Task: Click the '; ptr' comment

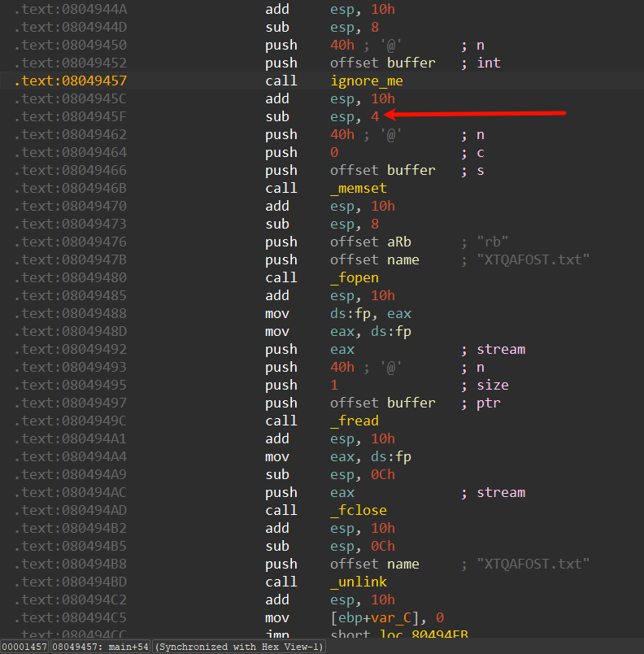Action: 481,403
